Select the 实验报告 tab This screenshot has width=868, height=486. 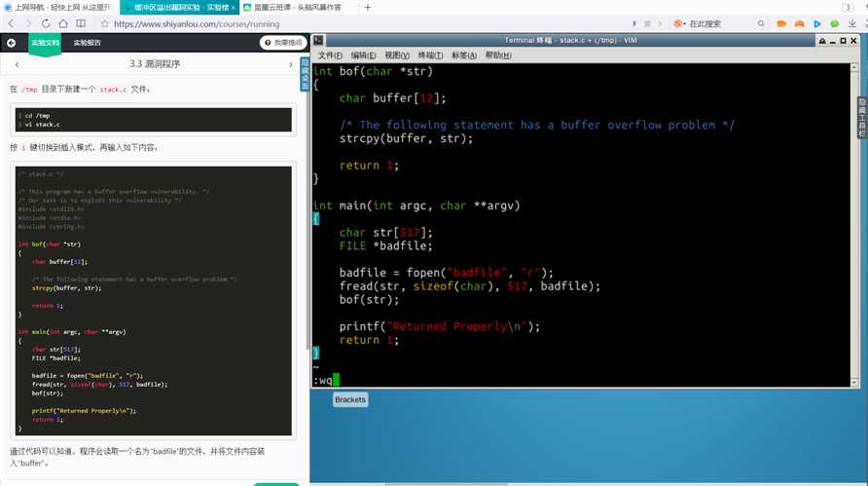[88, 43]
